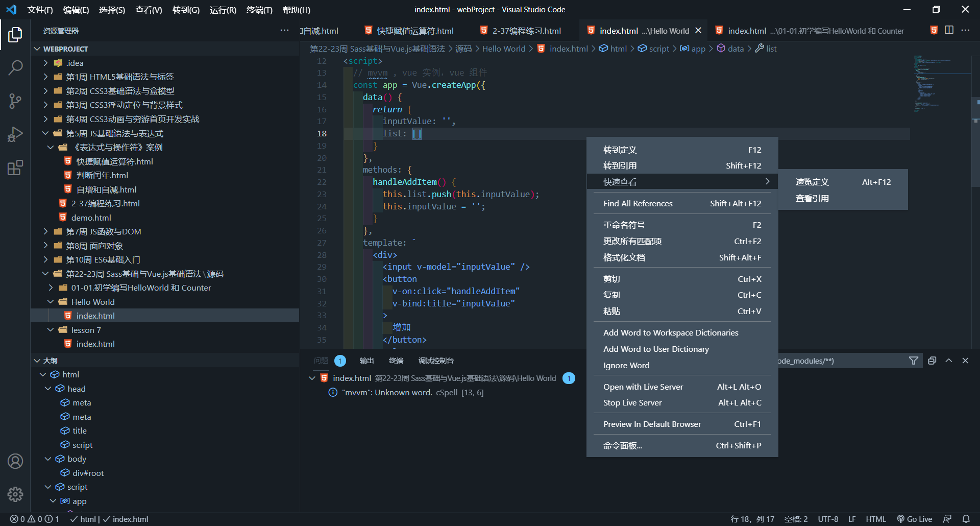The width and height of the screenshot is (980, 526).
Task: Select 速览定义 in submenu
Action: tap(843, 182)
